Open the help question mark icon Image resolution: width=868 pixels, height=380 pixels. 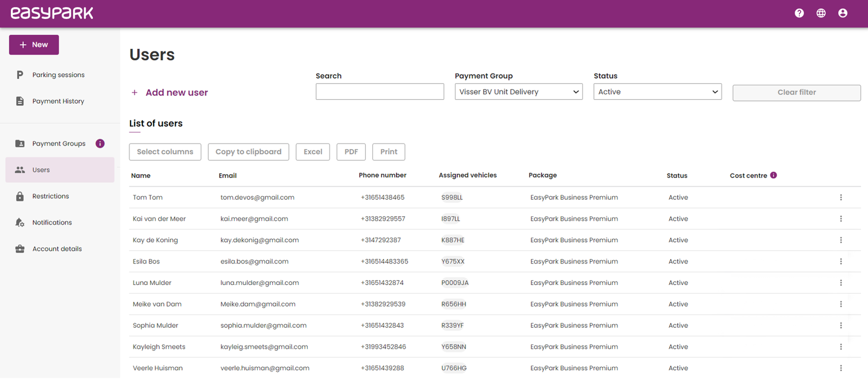[799, 13]
